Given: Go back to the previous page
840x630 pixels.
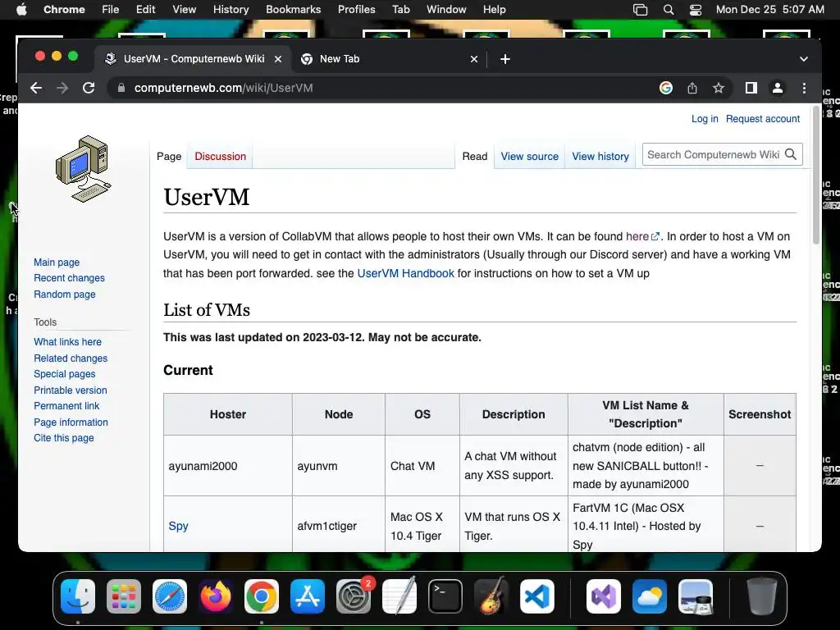Looking at the screenshot, I should coord(36,88).
